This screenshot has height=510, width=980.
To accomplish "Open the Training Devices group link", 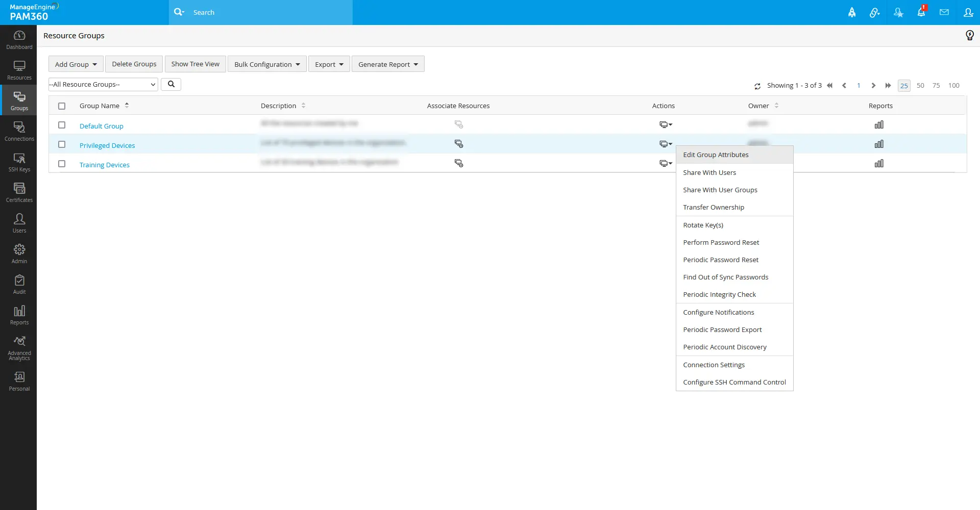I will pos(104,165).
